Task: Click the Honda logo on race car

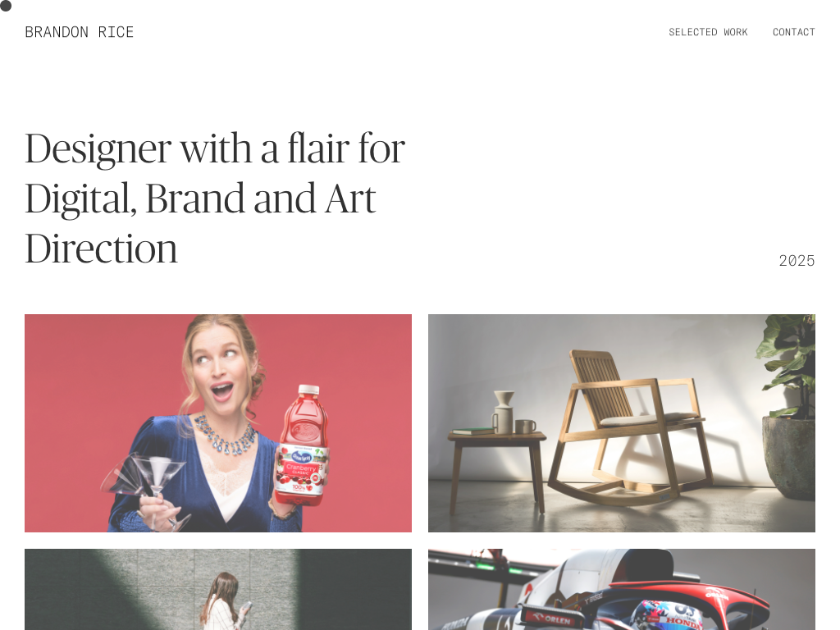Action: 683,622
